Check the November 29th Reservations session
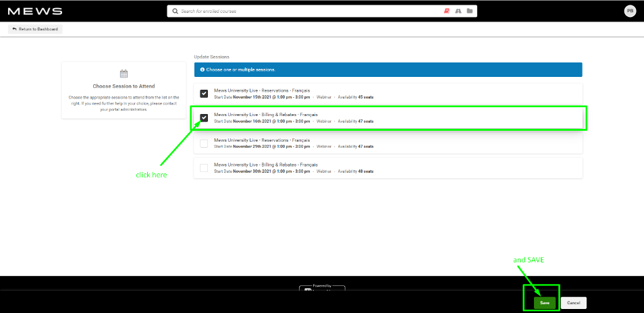The image size is (644, 313). (x=204, y=142)
